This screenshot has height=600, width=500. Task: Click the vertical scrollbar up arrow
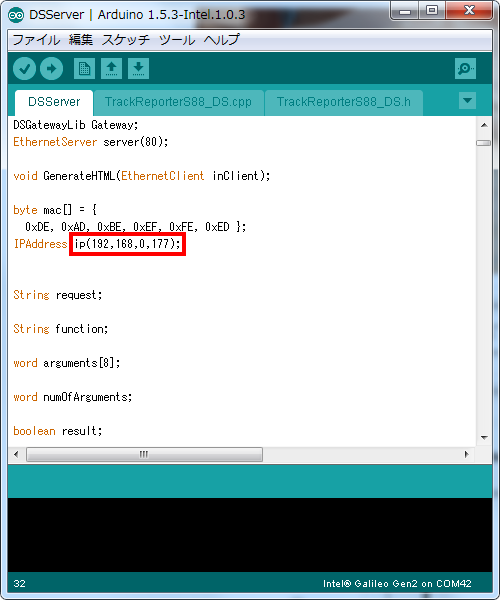pyautogui.click(x=484, y=126)
